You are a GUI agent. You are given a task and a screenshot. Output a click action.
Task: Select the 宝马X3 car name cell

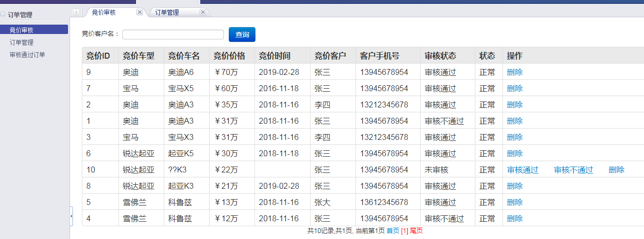coord(186,137)
